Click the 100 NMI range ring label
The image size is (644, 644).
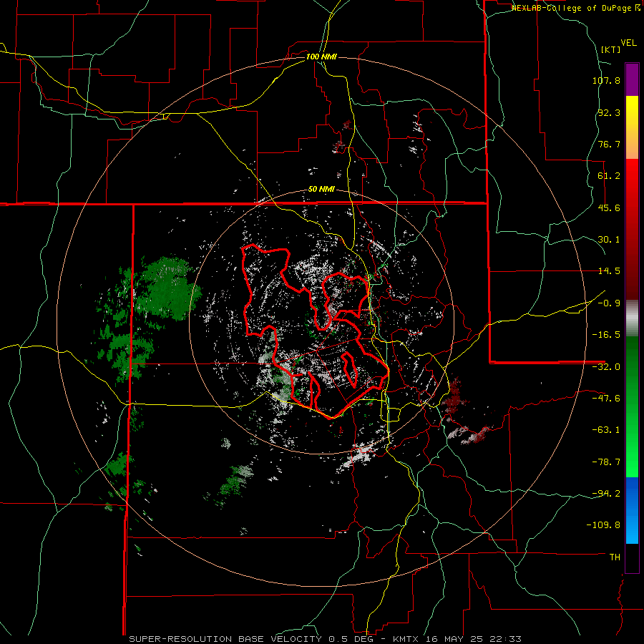click(321, 57)
